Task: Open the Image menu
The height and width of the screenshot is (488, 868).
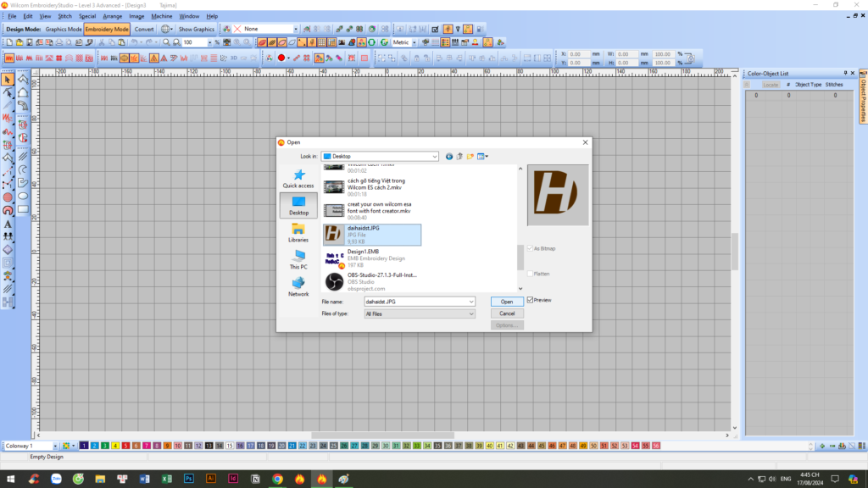Action: [x=136, y=16]
